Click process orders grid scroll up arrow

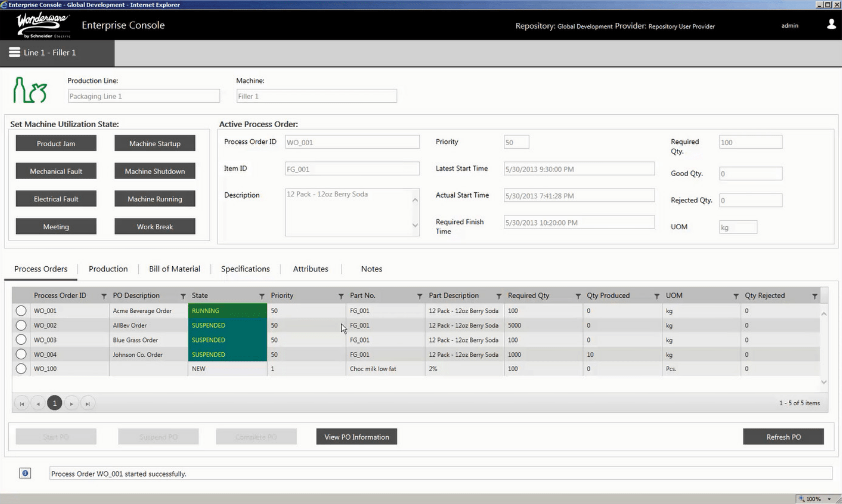coord(824,314)
